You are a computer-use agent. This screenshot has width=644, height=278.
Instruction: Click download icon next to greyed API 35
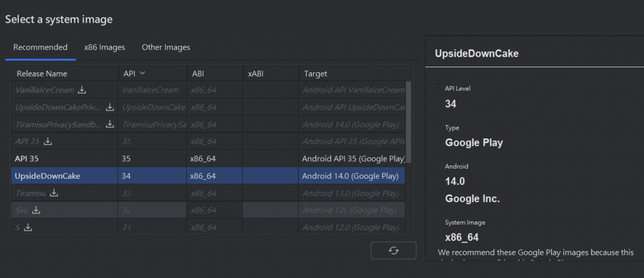click(48, 142)
